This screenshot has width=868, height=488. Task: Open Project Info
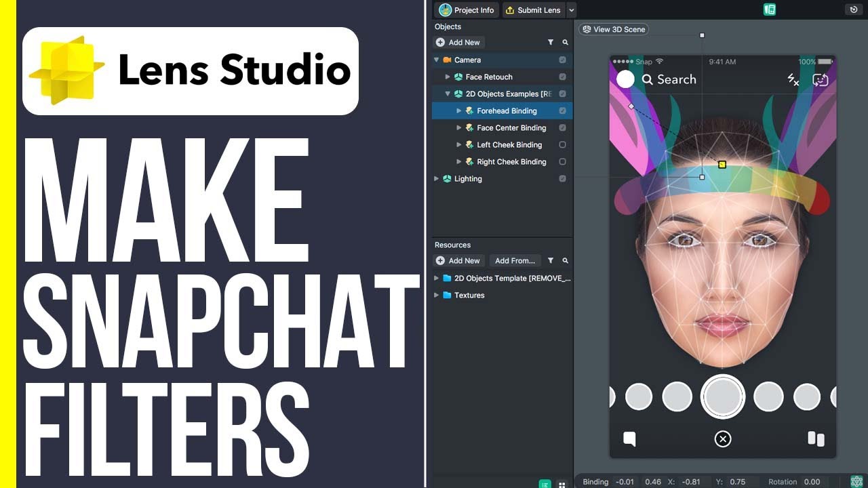(x=466, y=10)
